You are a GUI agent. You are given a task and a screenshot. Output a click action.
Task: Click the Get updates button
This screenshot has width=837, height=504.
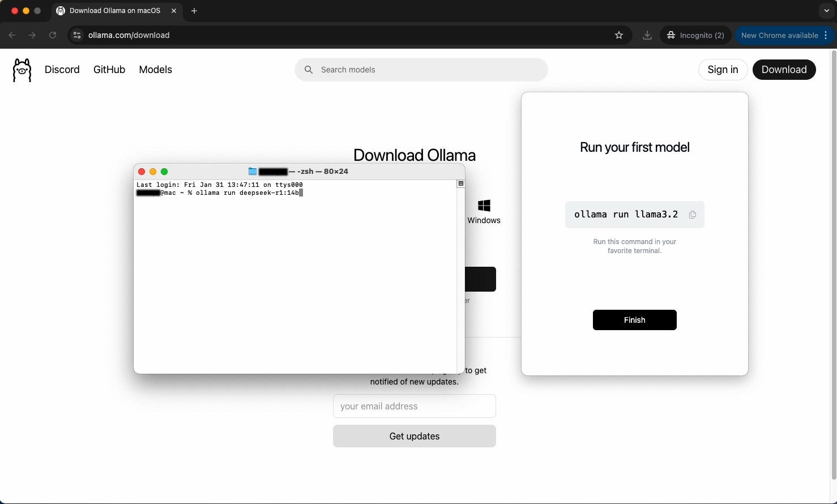(x=415, y=436)
